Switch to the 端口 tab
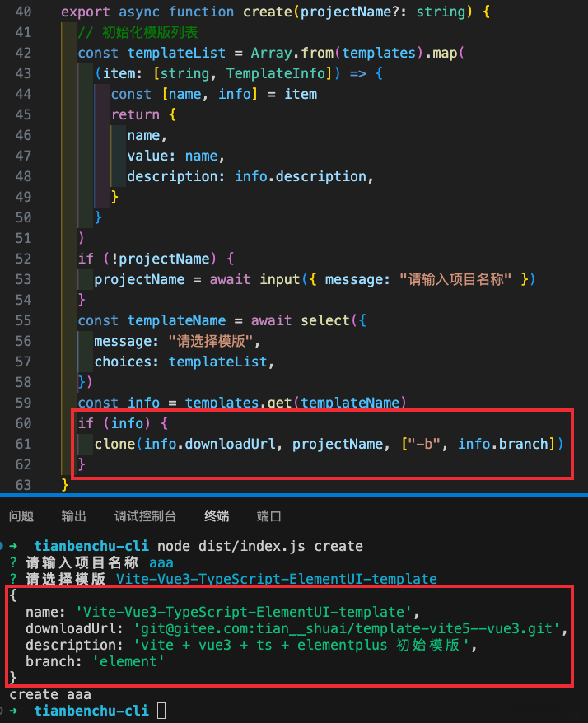The height and width of the screenshot is (723, 588). [268, 516]
